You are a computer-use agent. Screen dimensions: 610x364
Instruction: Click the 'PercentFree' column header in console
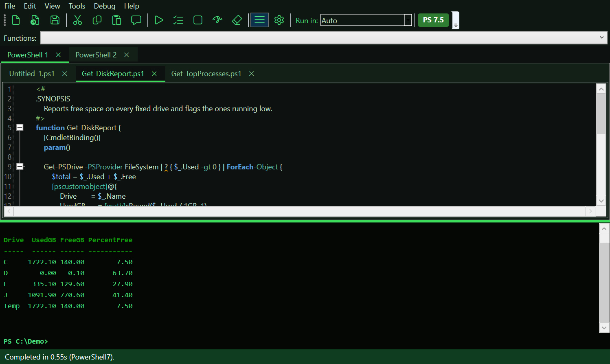(x=110, y=240)
